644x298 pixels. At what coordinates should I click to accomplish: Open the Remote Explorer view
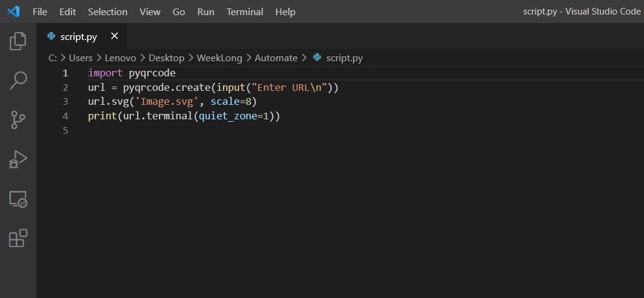click(x=18, y=199)
